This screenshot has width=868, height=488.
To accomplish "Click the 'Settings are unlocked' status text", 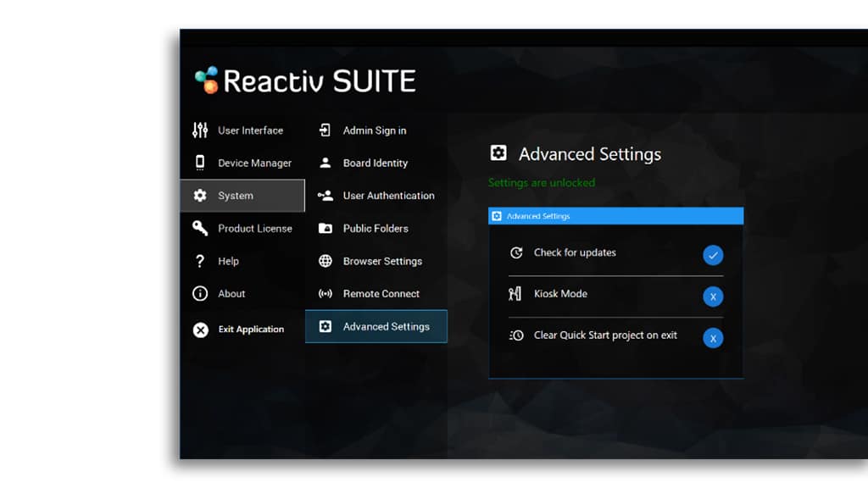I will 542,183.
